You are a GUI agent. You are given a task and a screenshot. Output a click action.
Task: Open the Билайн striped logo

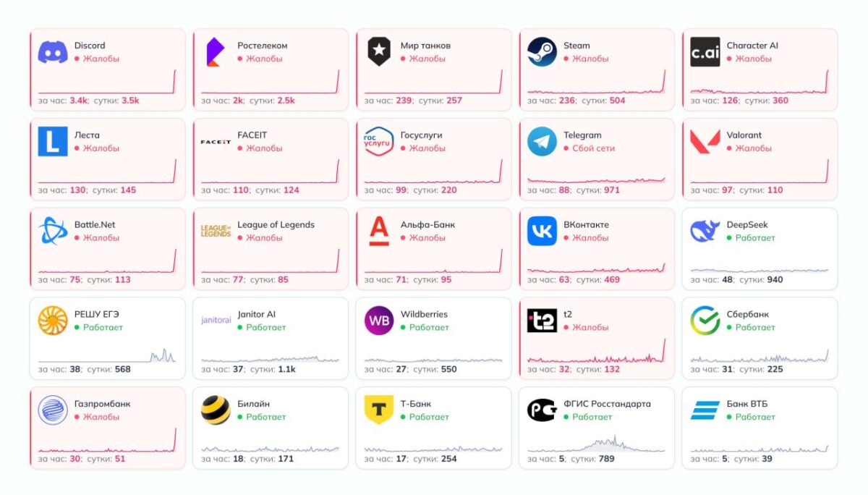click(215, 409)
